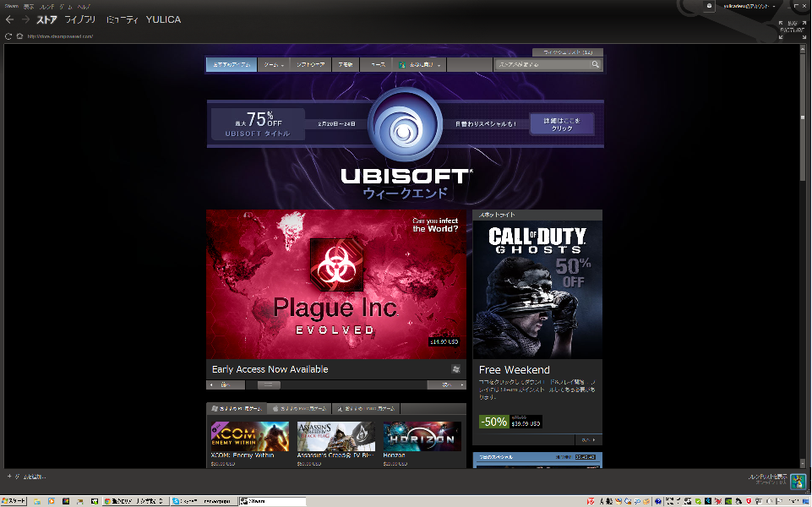
Task: Open the wishlist button above the search box
Action: [x=568, y=52]
